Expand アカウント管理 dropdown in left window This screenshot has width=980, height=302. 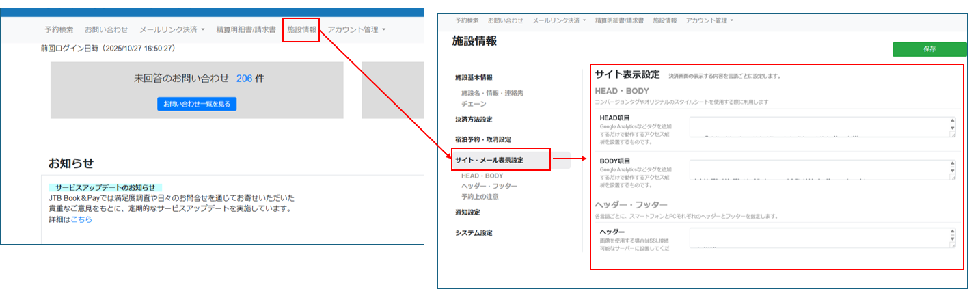pos(357,30)
